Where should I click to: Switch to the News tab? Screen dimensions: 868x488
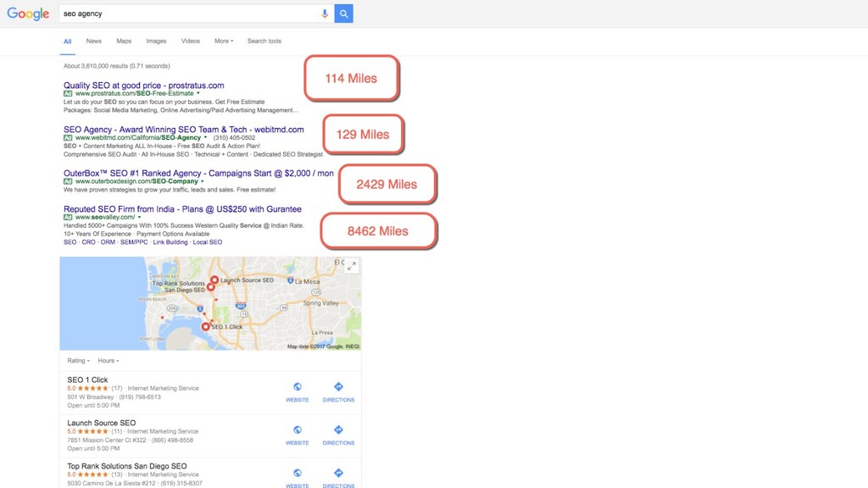click(93, 41)
